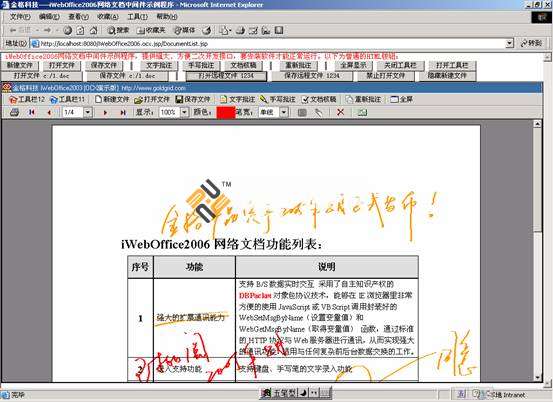Click the red X delete icon

tap(340, 112)
